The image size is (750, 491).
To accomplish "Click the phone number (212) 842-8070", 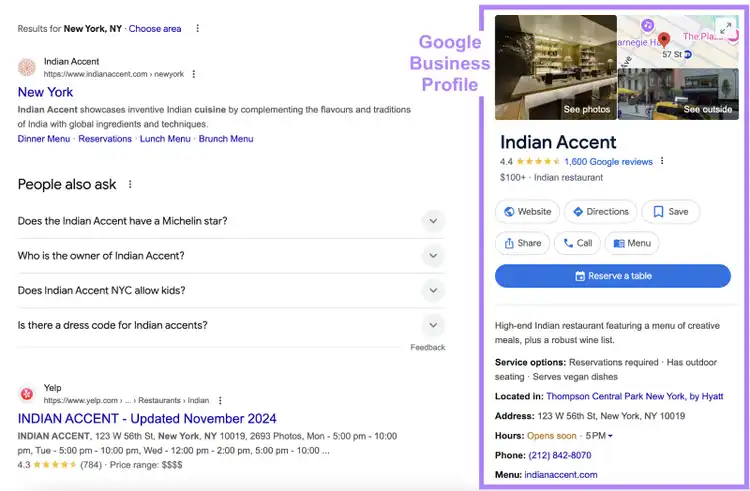I will (560, 455).
